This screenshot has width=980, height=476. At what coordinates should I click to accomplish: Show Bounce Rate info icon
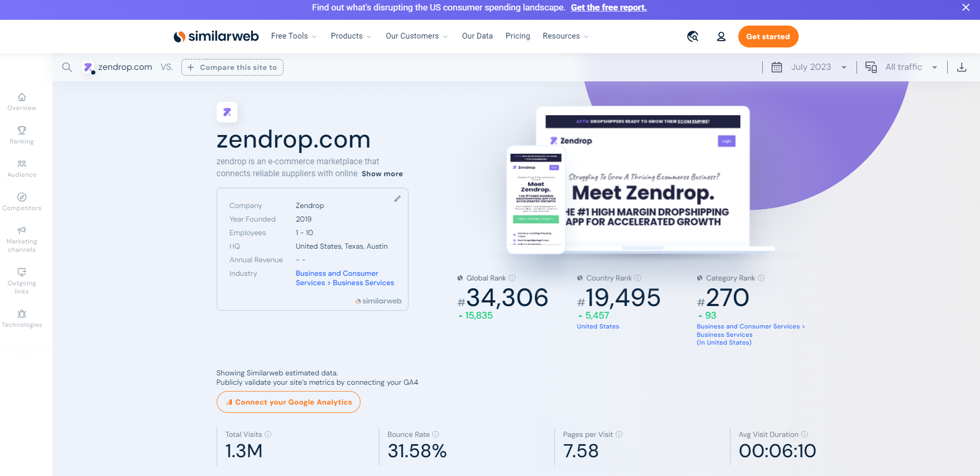click(436, 434)
